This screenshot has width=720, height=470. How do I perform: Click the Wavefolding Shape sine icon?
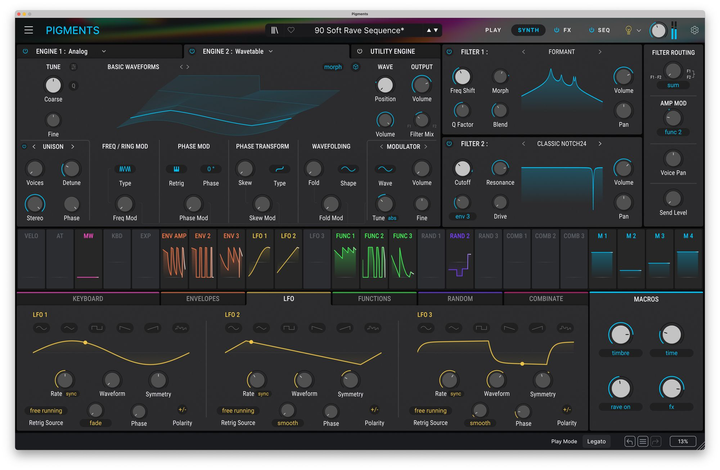coord(348,169)
